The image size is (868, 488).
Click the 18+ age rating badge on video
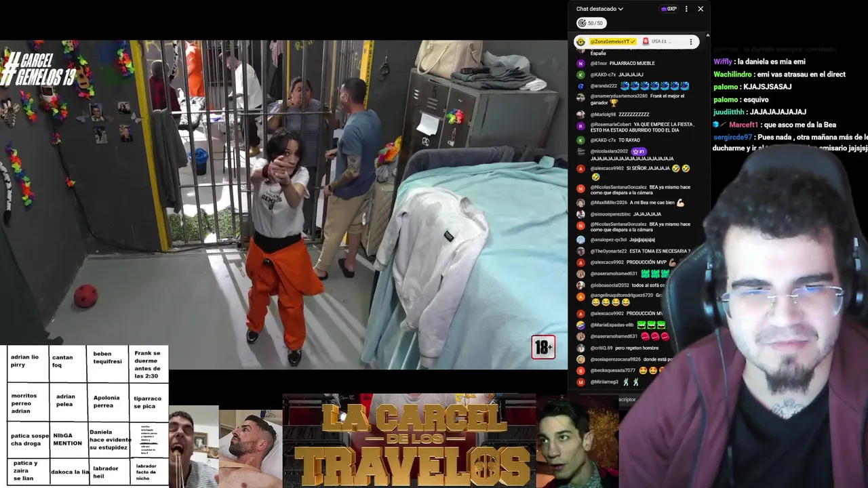(x=544, y=348)
